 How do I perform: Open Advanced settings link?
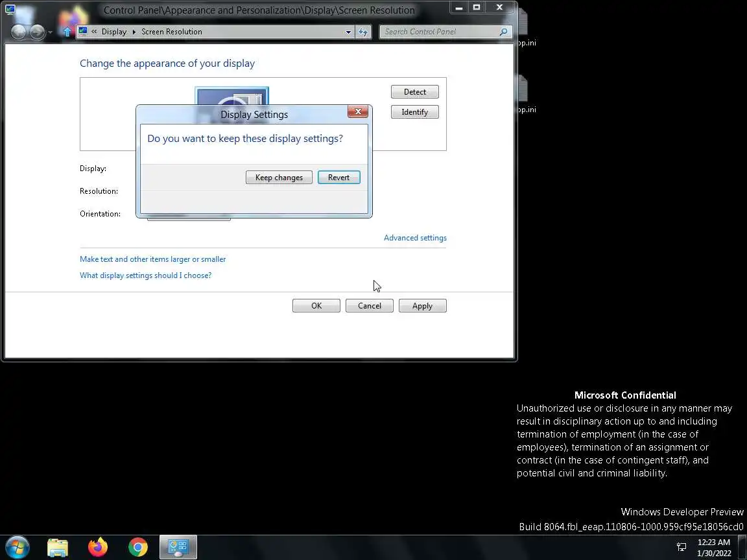click(415, 238)
